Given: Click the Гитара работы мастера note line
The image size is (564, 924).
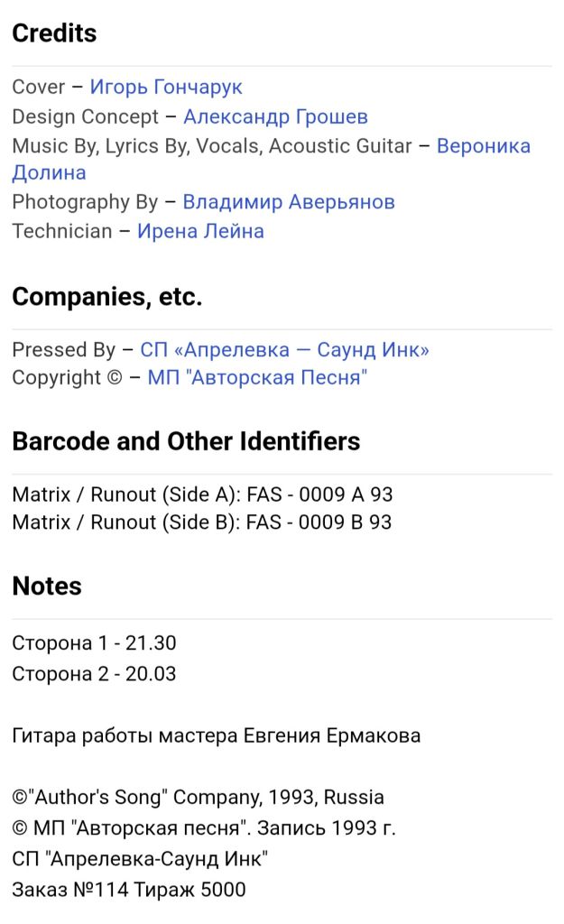Looking at the screenshot, I should tap(216, 735).
